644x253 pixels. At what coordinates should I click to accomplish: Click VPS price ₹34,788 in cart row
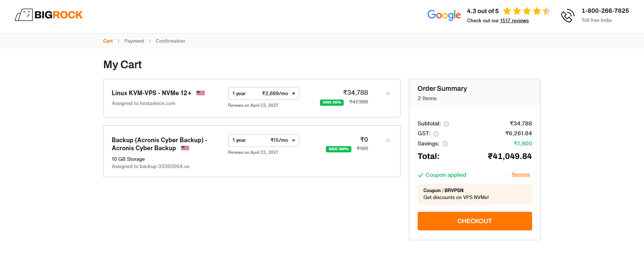coord(355,93)
